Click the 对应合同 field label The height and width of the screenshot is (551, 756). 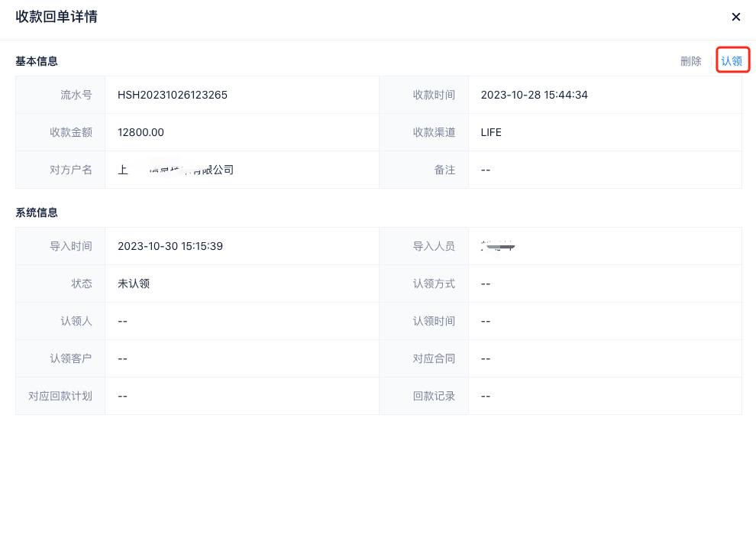[x=434, y=358]
